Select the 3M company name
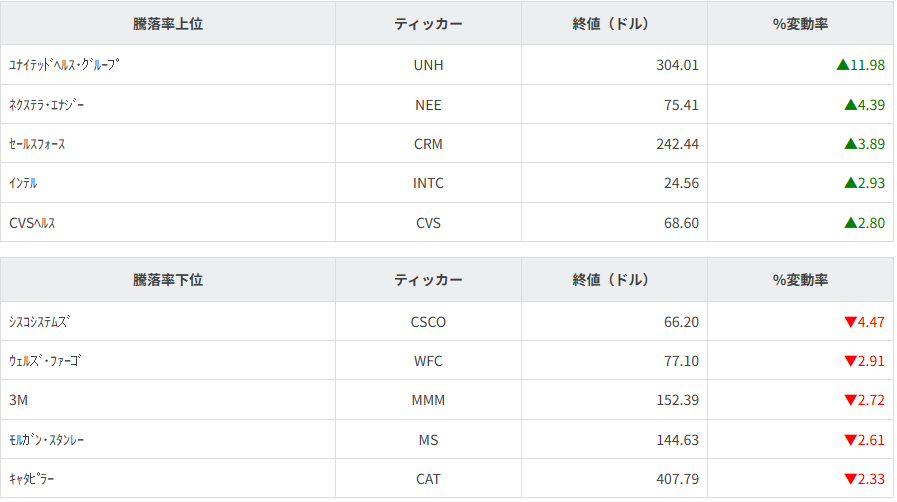Screen dimensions: 897x502 coord(19,400)
